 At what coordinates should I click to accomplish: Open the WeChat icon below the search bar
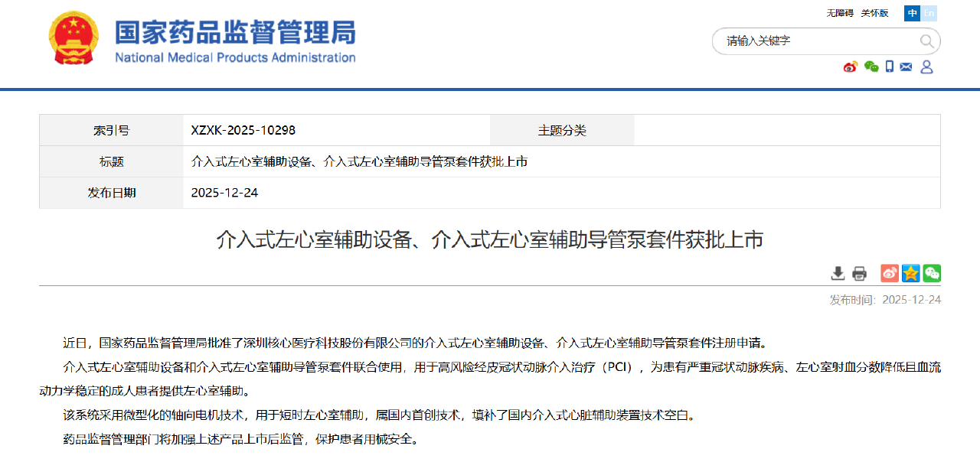click(871, 67)
